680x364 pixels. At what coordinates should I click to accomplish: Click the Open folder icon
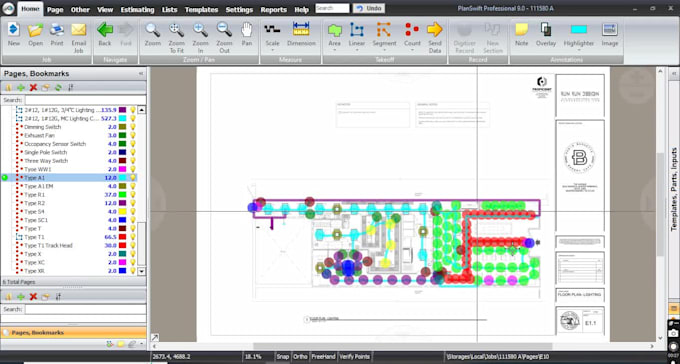click(x=36, y=30)
